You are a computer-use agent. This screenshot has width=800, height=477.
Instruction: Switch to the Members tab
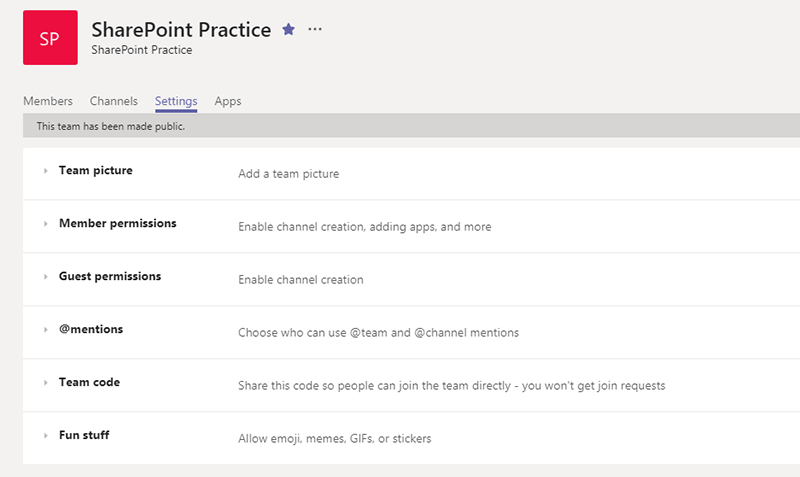[48, 101]
